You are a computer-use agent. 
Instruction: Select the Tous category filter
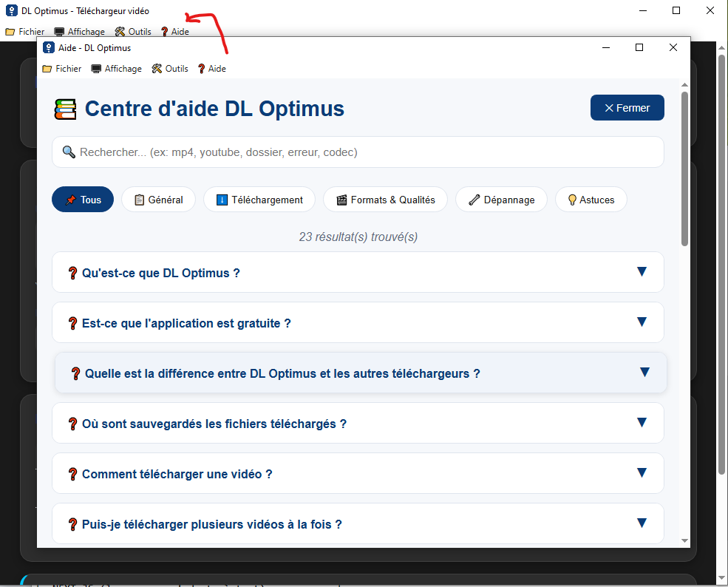83,199
